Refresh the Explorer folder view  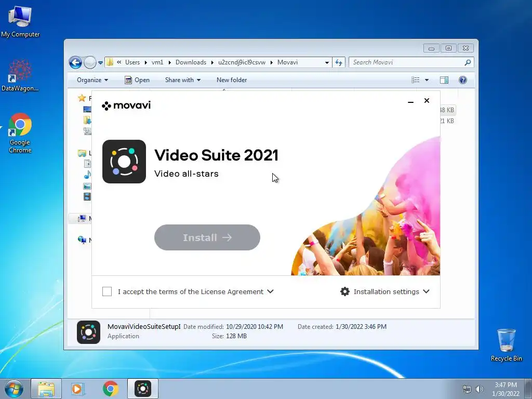339,62
